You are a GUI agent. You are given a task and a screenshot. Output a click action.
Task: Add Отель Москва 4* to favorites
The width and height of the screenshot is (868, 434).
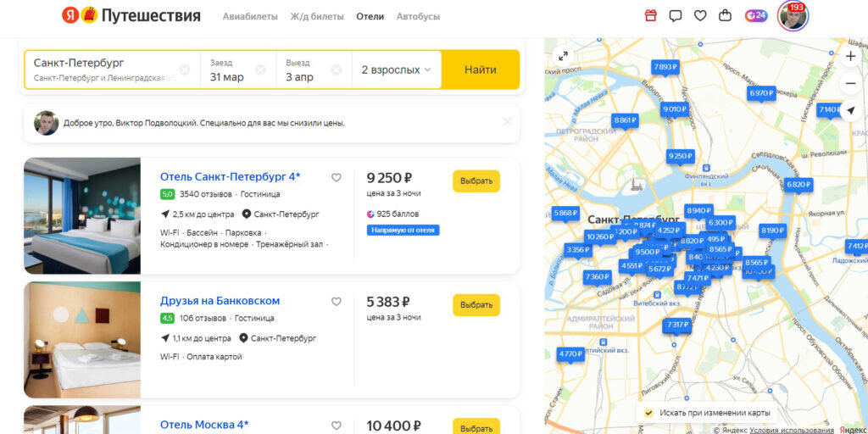coord(336,426)
